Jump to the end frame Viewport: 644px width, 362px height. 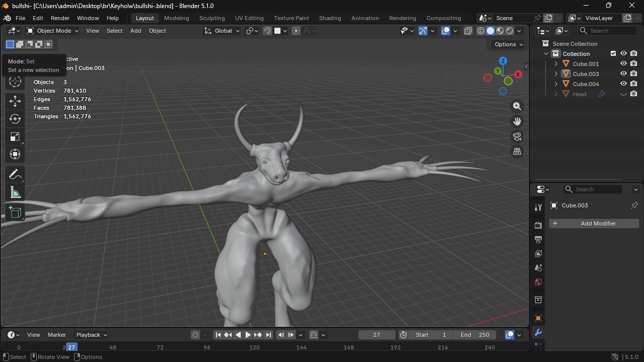(268, 335)
